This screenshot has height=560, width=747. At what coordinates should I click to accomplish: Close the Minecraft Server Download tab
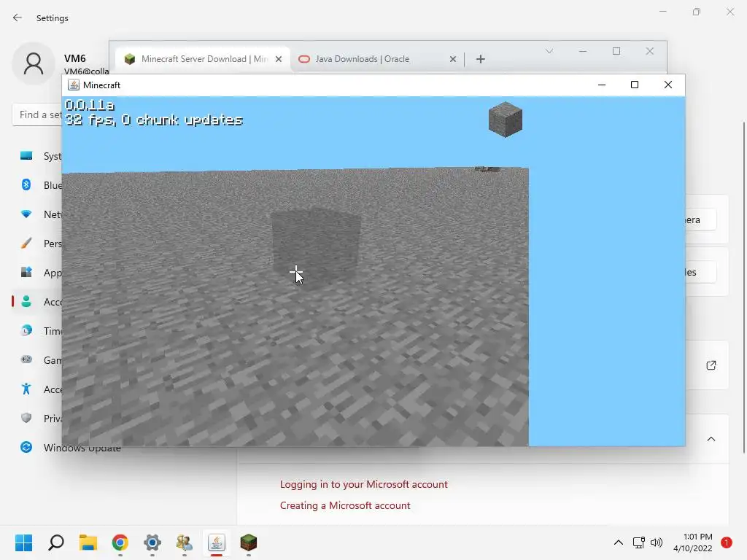pyautogui.click(x=279, y=59)
